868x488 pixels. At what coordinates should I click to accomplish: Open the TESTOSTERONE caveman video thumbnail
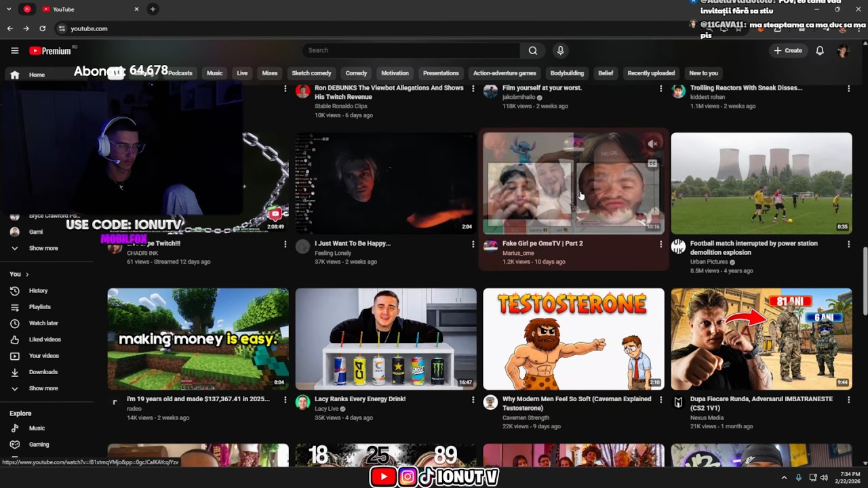click(574, 339)
